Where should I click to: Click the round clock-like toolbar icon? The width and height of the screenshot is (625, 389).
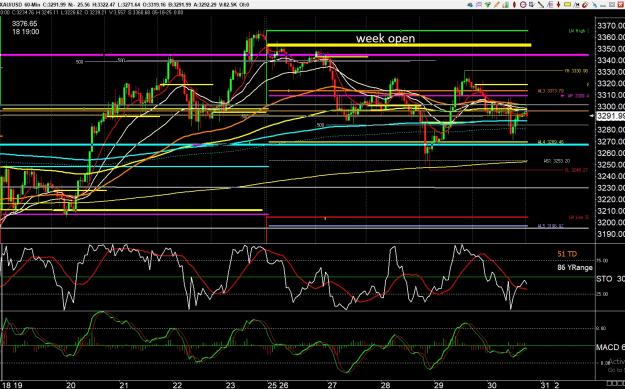click(523, 5)
